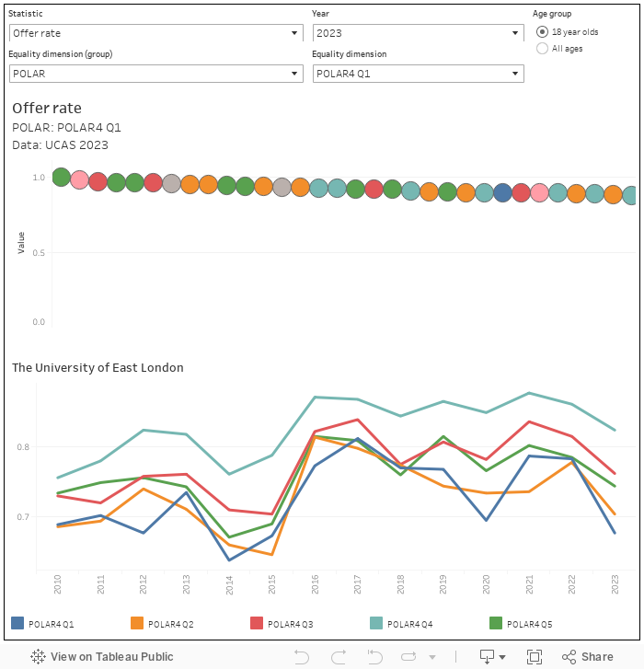Click the POLAR4 Q5 legend label
The width and height of the screenshot is (644, 669).
tap(529, 625)
